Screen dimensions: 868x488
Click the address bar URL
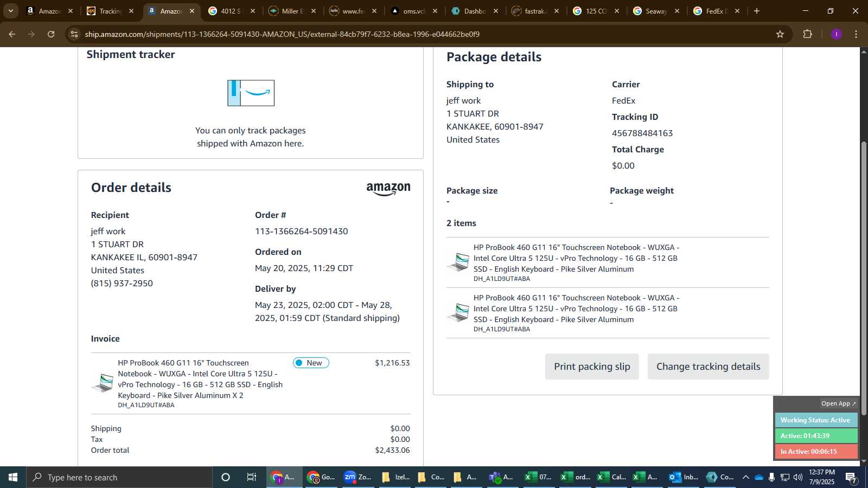click(282, 34)
